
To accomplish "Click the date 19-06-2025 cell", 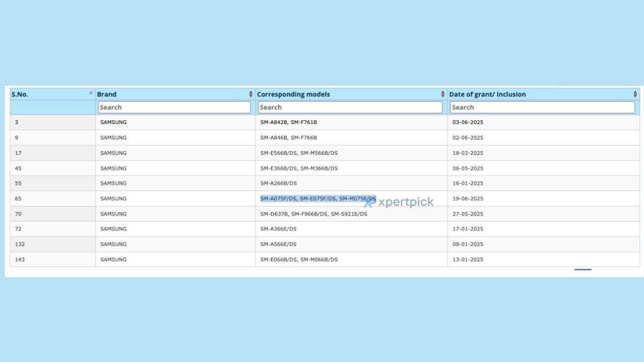I will pos(467,198).
